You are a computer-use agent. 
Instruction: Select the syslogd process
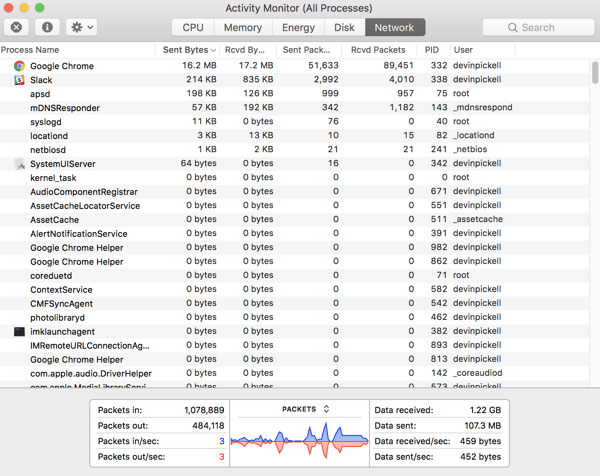click(x=46, y=122)
